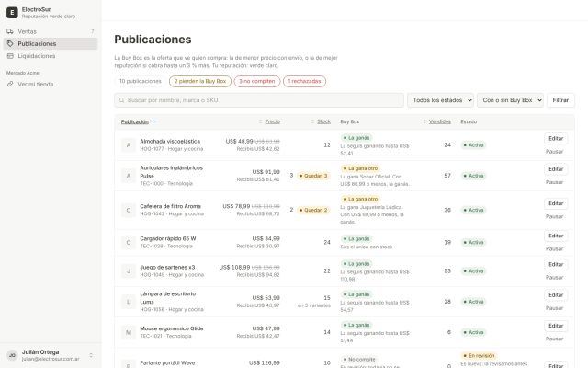This screenshot has width=588, height=368.
Task: Edit Cafetera de filtro Aroma listing
Action: (556, 203)
